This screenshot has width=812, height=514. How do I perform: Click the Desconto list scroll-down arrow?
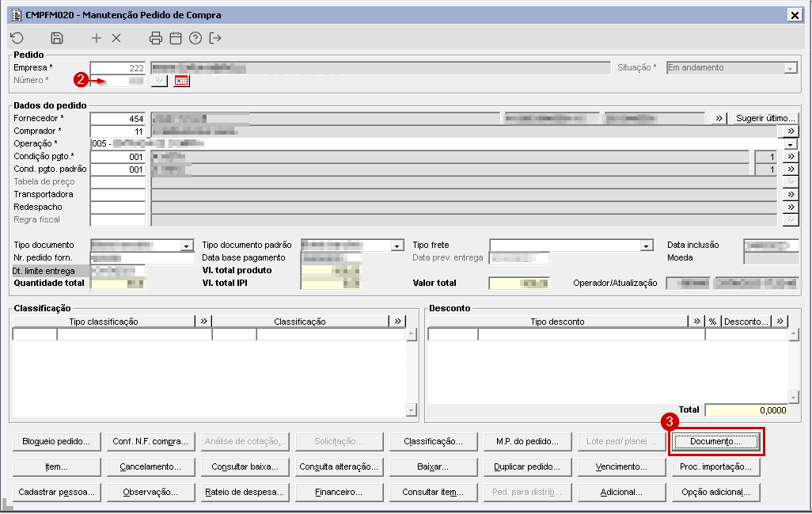tap(793, 398)
